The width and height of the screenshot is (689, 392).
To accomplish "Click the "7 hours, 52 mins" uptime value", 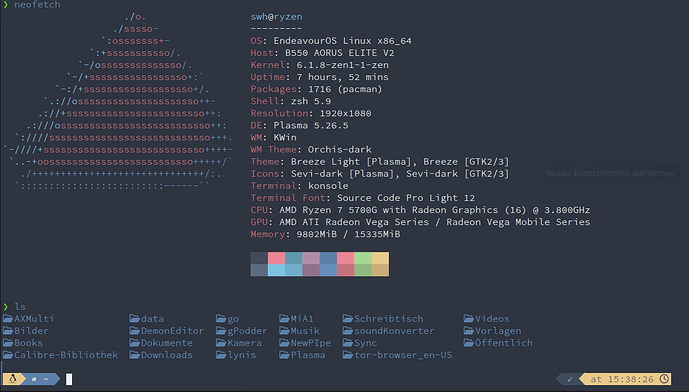I will pyautogui.click(x=343, y=77).
